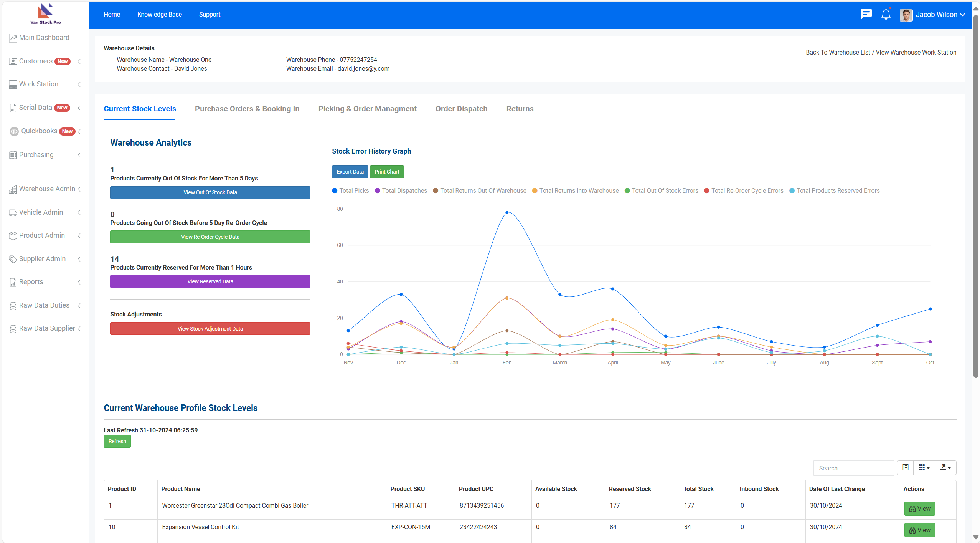Open the columns selector dropdown
This screenshot has width=980, height=543.
tap(924, 467)
